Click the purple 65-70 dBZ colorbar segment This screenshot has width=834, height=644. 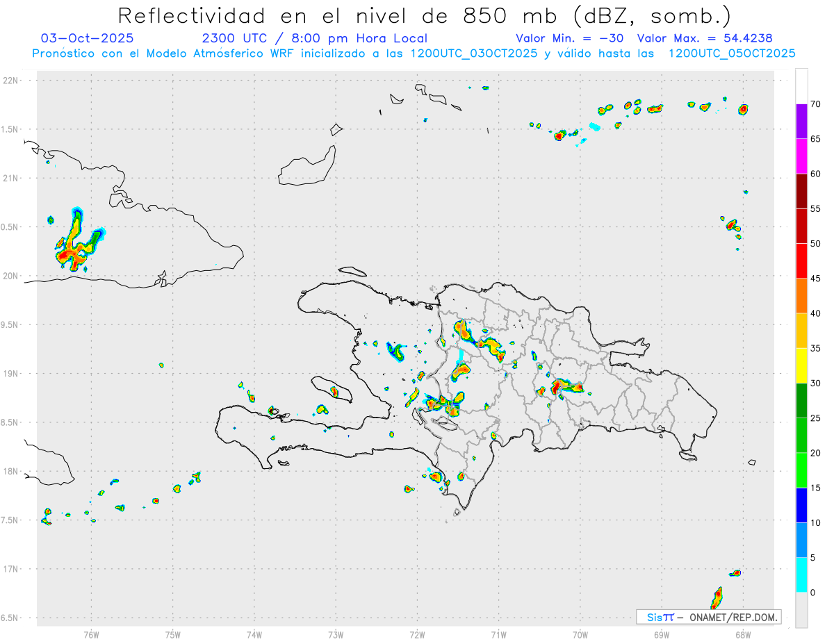tap(801, 122)
